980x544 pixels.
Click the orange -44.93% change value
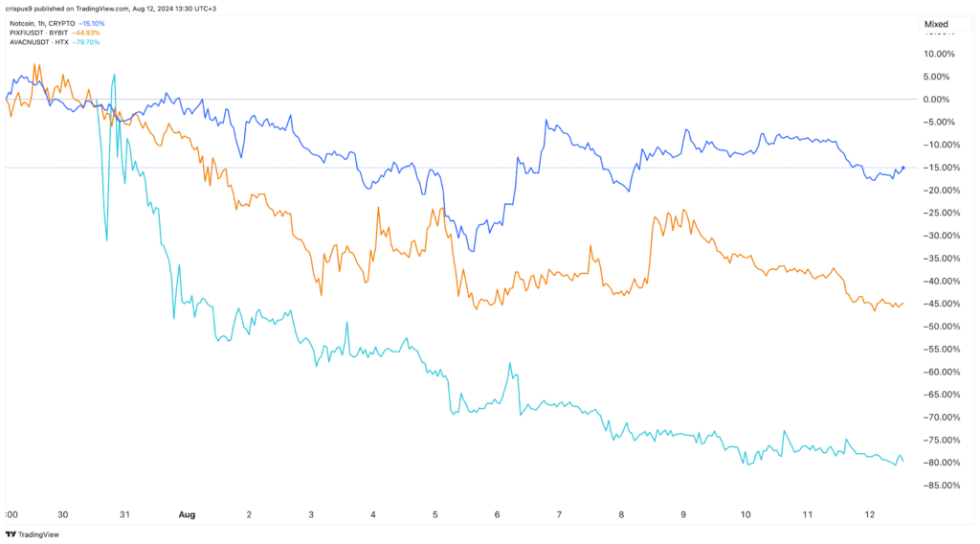pyautogui.click(x=86, y=33)
